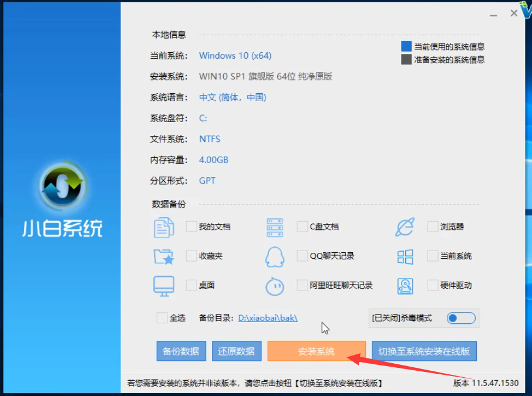
Task: Click the 备份数据 button
Action: [x=181, y=351]
